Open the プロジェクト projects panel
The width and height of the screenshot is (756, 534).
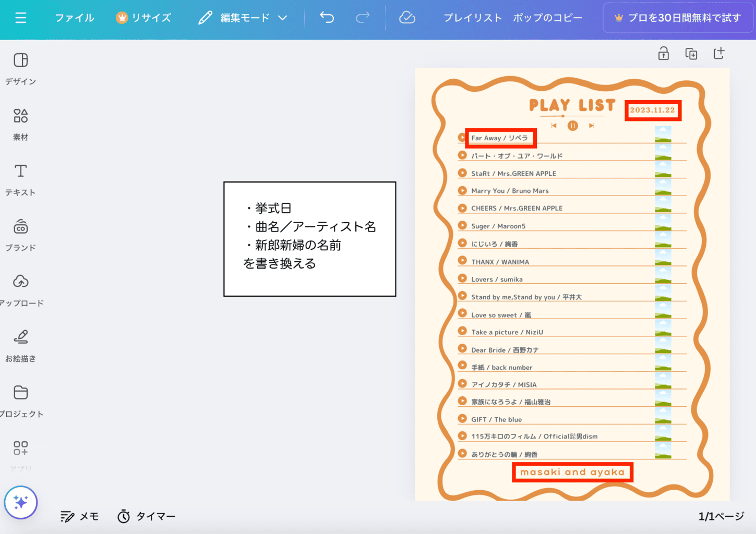(21, 400)
